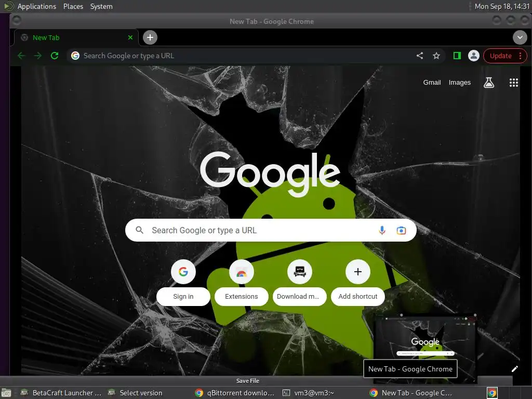The width and height of the screenshot is (532, 399).
Task: Open the Sign in shortcut
Action: (x=183, y=282)
